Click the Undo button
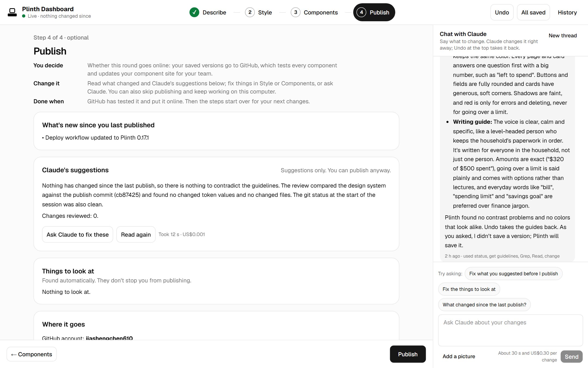The image size is (588, 368). click(502, 12)
